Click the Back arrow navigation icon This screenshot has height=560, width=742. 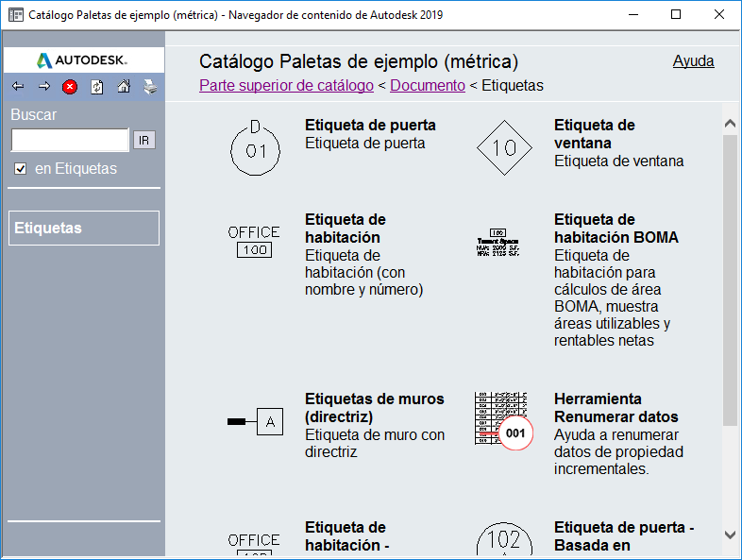pos(18,87)
